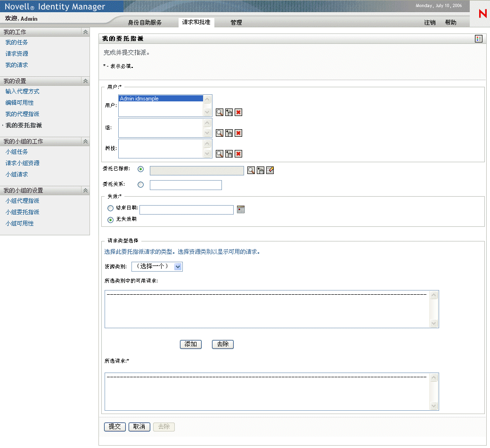Screen dimensions: 490x448
Task: Open 请求小组资源 in the sidebar
Action: tap(22, 163)
